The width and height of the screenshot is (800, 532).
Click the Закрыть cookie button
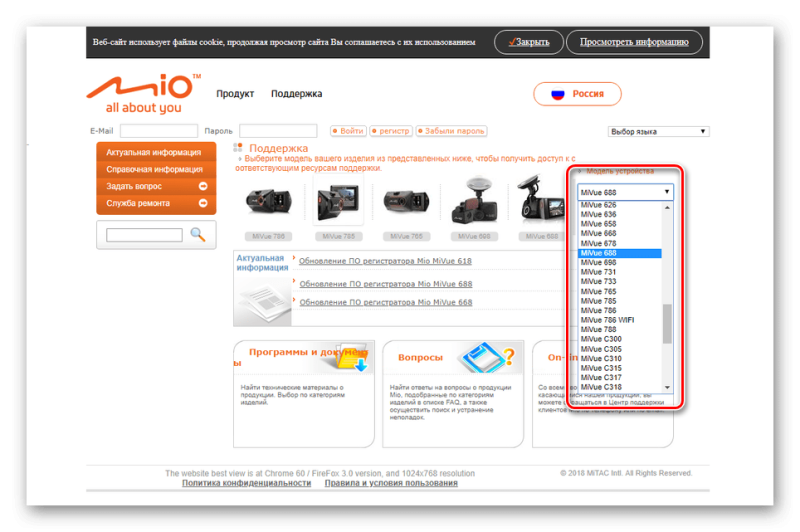point(529,42)
